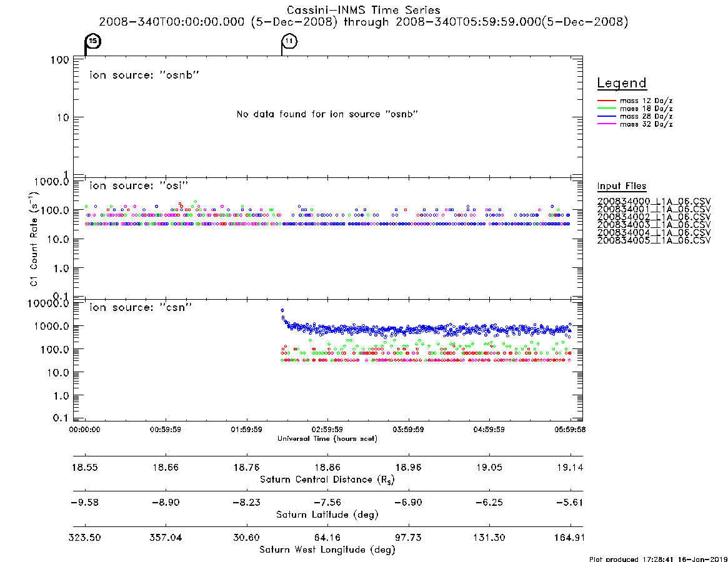Image resolution: width=728 pixels, height=562 pixels.
Task: Click the Cassini-INMS Time Series title
Action: coord(363,10)
